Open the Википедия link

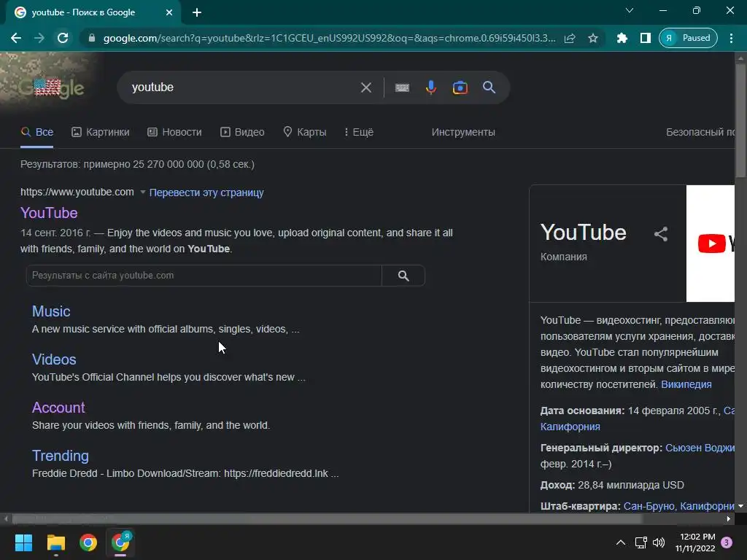click(686, 385)
